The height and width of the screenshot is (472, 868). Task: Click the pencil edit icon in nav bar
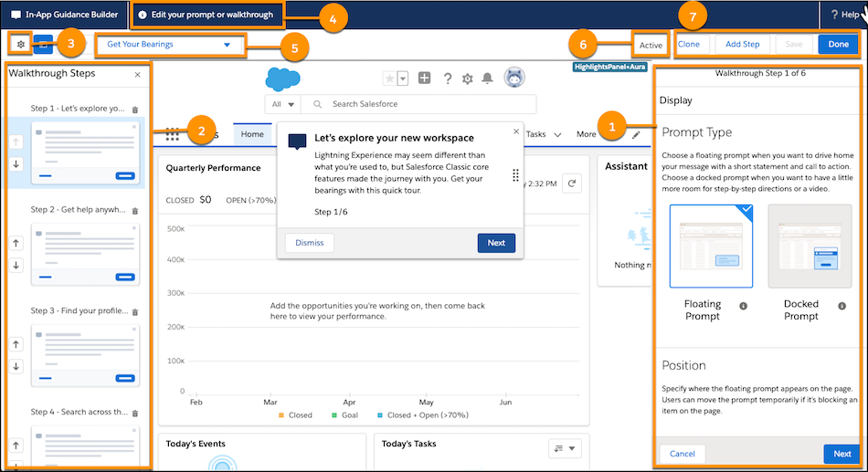click(x=636, y=134)
